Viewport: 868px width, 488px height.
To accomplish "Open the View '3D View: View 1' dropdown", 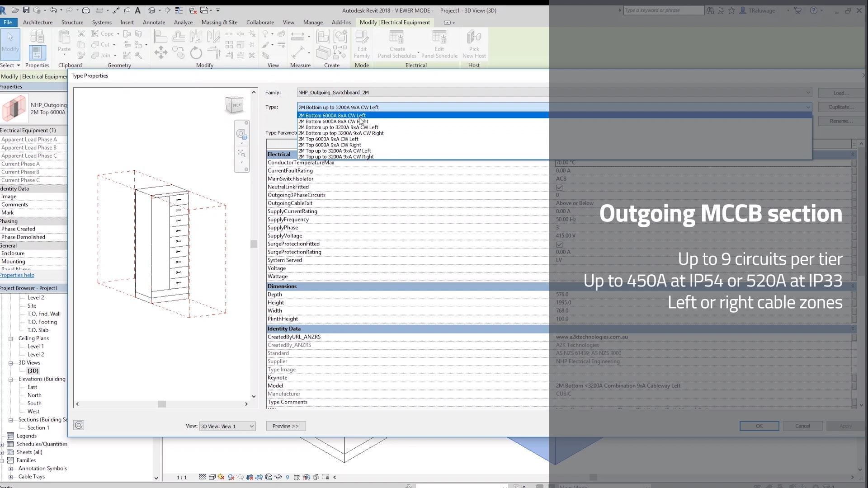I will [x=227, y=426].
